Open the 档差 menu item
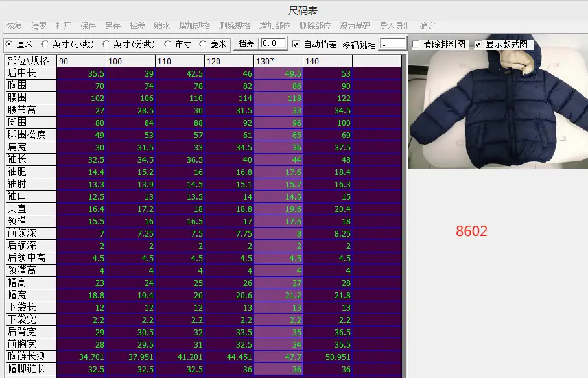 (x=137, y=26)
